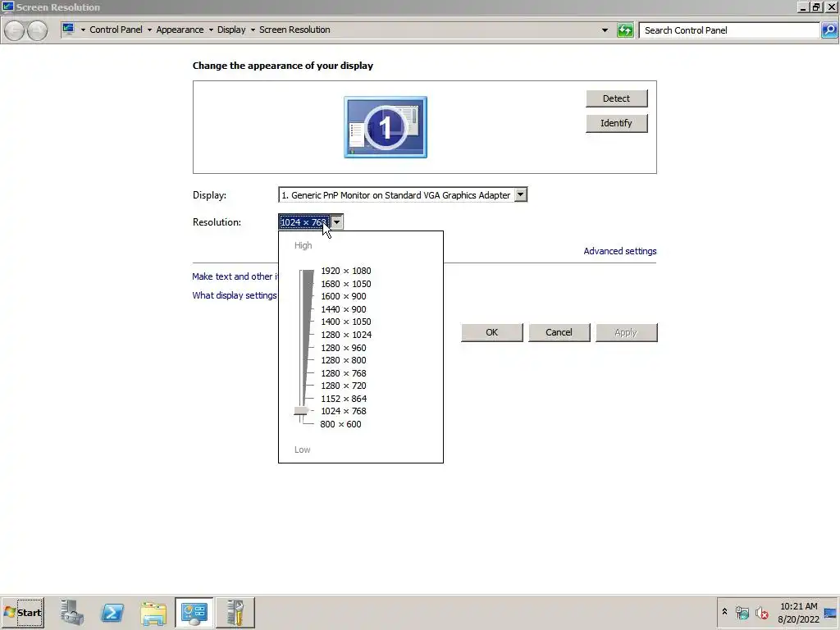Click the address bar Control Panel icon
This screenshot has width=840, height=630.
pos(68,30)
